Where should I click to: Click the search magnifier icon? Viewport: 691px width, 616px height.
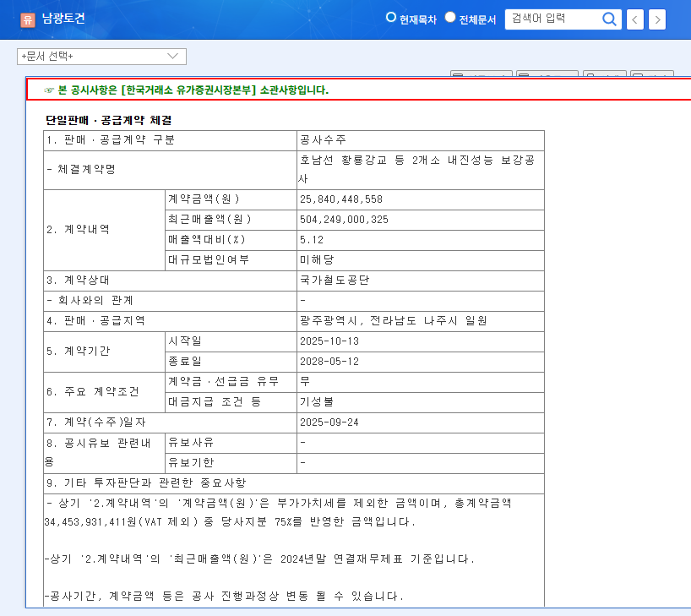click(x=609, y=19)
